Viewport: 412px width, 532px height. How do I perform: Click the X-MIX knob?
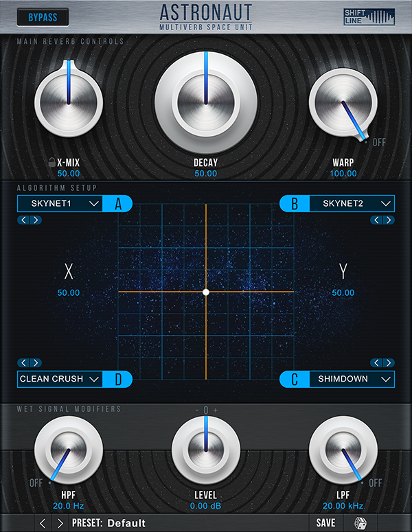pyautogui.click(x=69, y=102)
